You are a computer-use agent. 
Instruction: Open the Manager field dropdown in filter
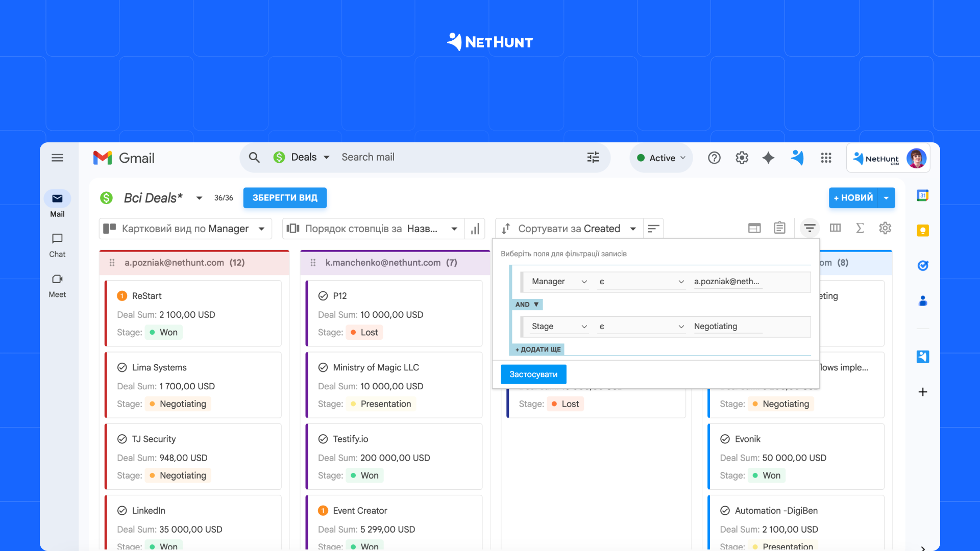[559, 282]
